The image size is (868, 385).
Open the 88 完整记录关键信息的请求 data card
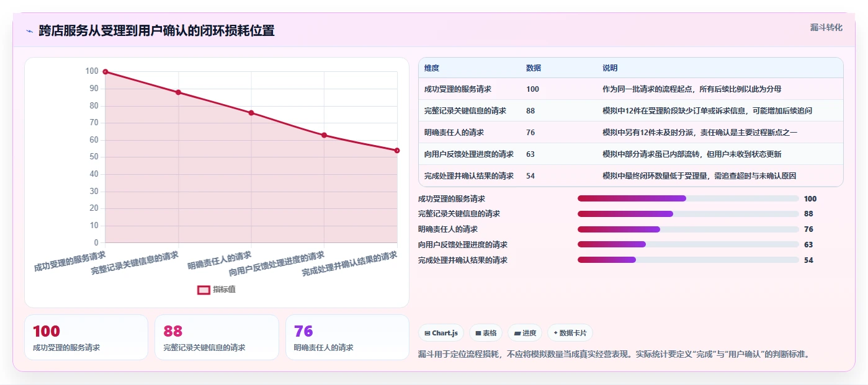pos(217,337)
